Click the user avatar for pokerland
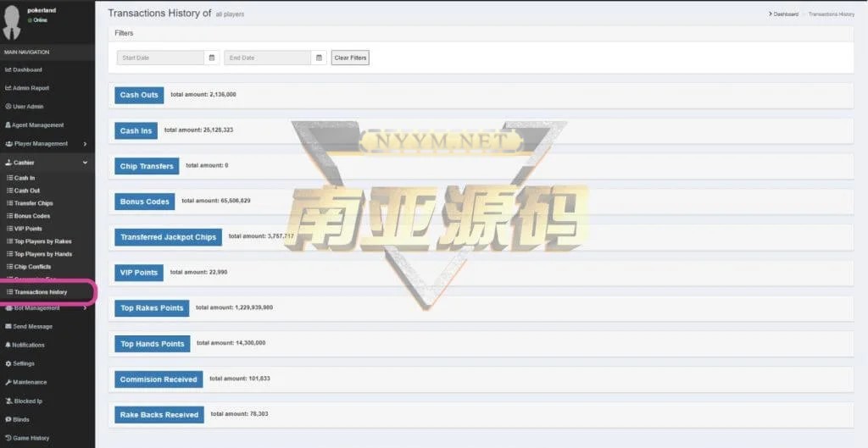The image size is (868, 448). point(12,23)
